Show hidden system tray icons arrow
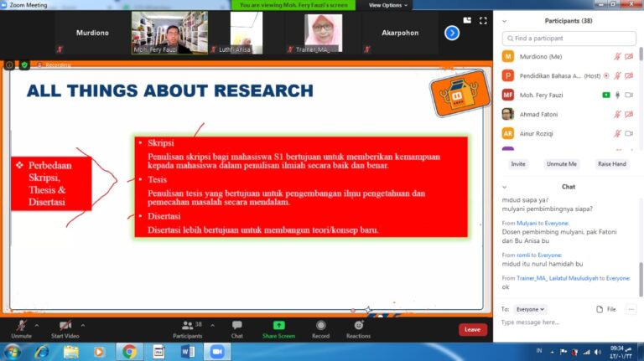Screen dimensions: 644x361 [x=552, y=352]
